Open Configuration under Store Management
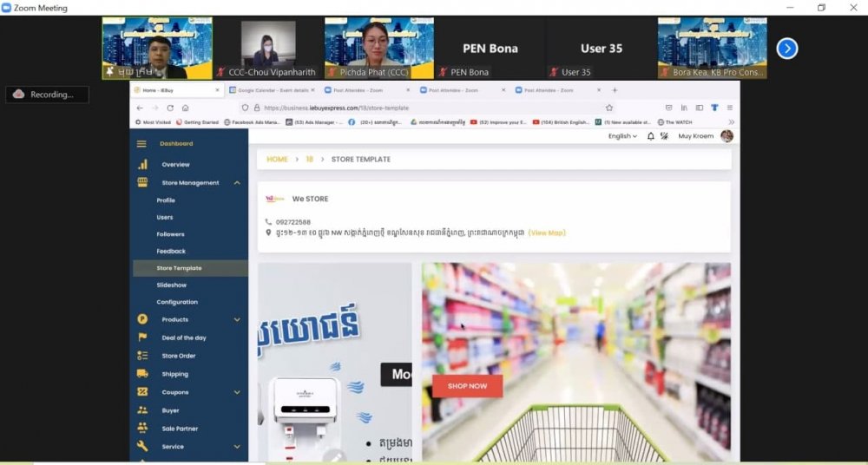The image size is (868, 465). click(x=177, y=302)
